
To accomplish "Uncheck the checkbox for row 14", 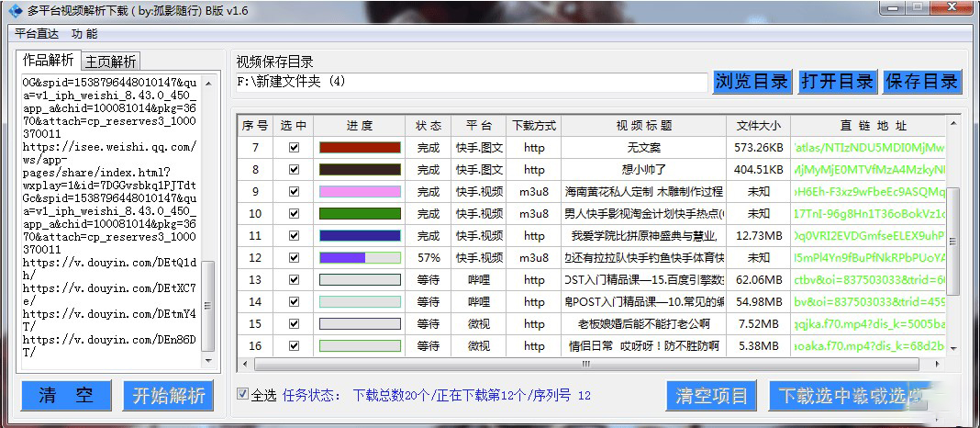I will [294, 301].
